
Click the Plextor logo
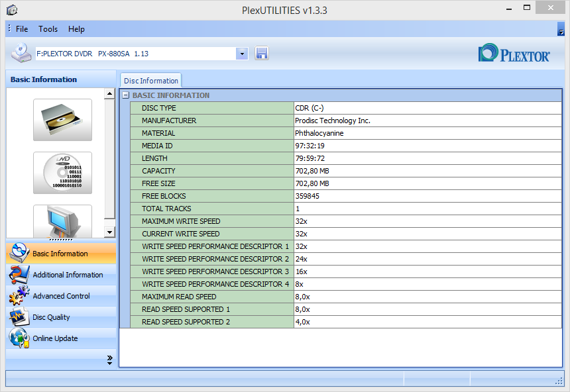pos(514,54)
